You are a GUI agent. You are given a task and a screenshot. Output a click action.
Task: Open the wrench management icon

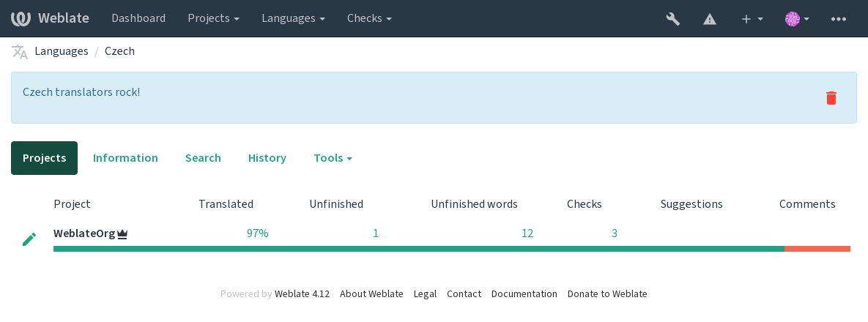672,19
